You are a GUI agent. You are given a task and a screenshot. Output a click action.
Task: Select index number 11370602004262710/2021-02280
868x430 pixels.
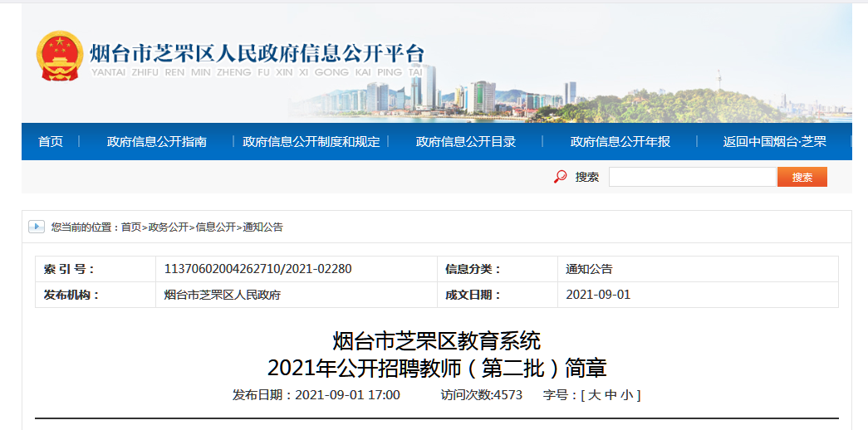pos(258,269)
